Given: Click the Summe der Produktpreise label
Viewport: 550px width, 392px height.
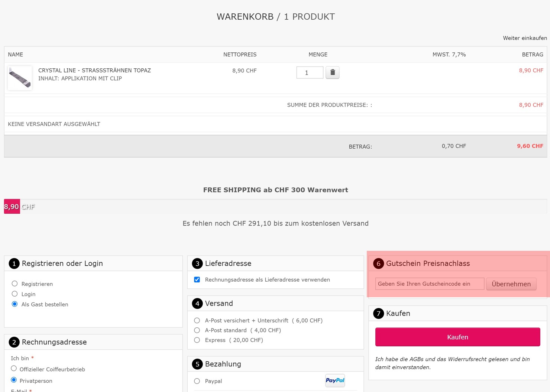Looking at the screenshot, I should click(330, 105).
